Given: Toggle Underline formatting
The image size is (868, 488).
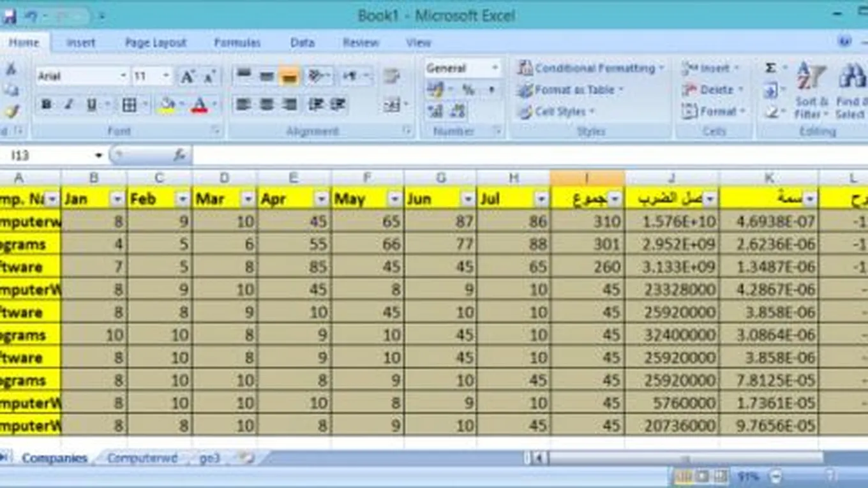Looking at the screenshot, I should [x=91, y=105].
